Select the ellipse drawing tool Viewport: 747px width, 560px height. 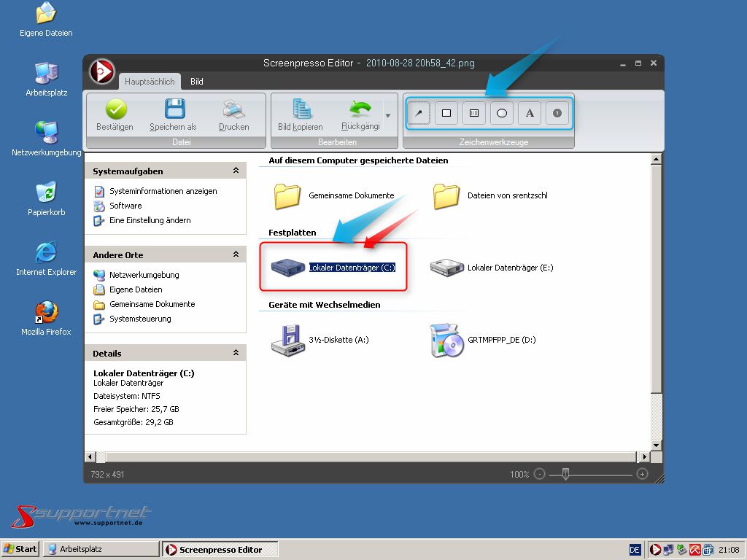point(502,113)
